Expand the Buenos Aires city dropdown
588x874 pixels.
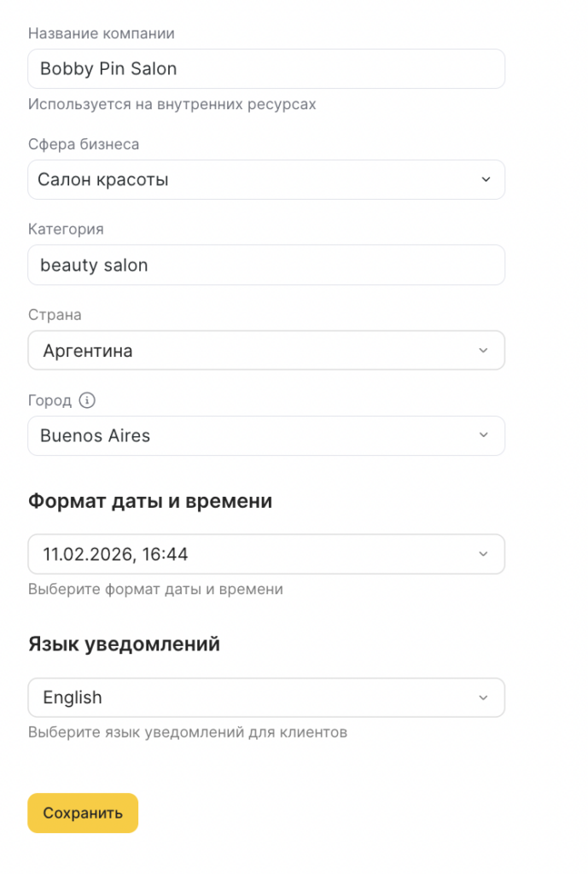256,435
